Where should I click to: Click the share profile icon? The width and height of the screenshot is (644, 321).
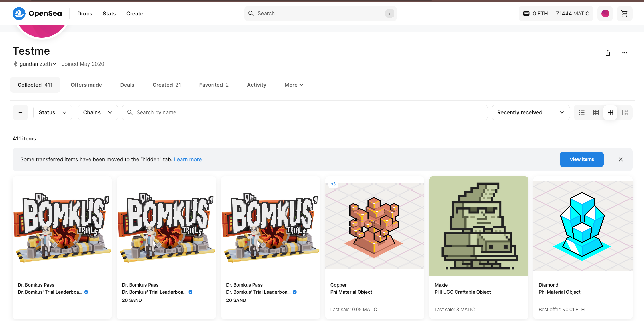click(x=608, y=53)
